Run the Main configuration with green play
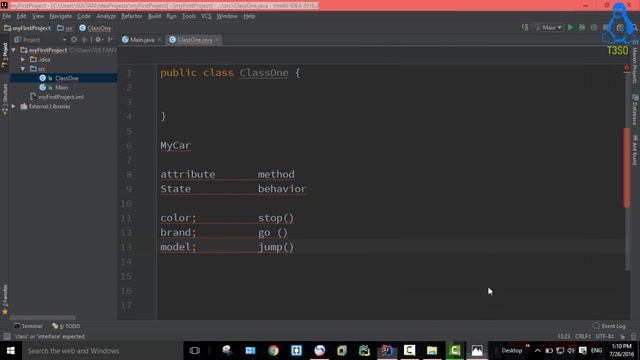This screenshot has width=640, height=360. 570,27
